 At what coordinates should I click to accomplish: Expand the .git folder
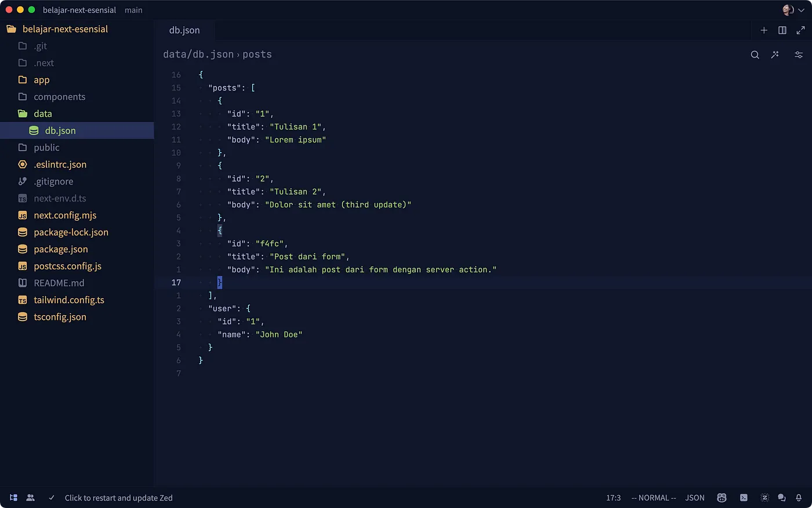[x=41, y=46]
